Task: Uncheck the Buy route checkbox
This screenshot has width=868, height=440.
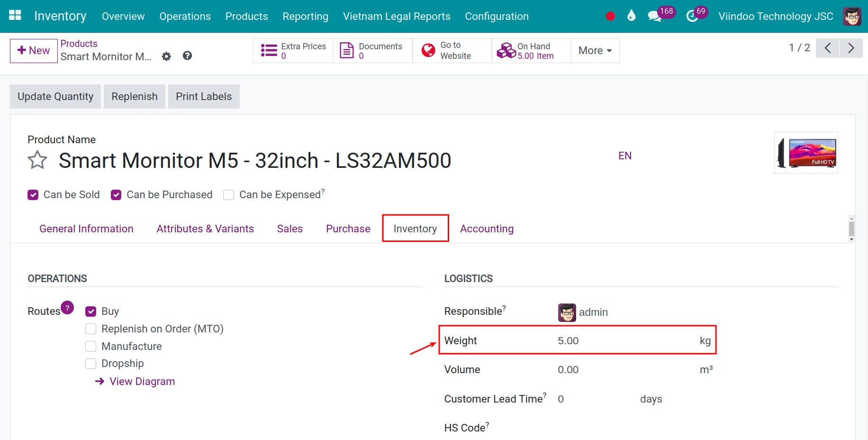Action: [x=90, y=312]
